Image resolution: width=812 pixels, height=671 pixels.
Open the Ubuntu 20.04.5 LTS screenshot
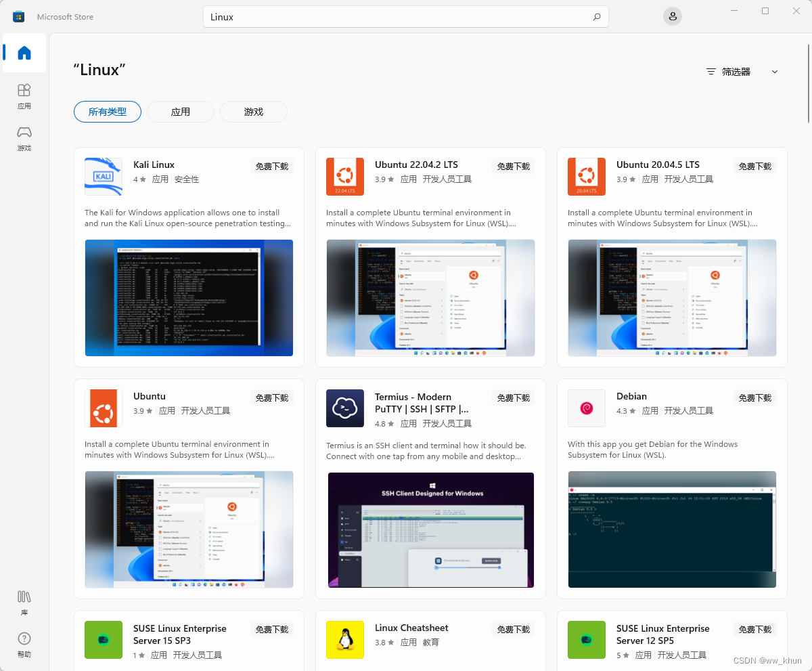click(x=672, y=298)
